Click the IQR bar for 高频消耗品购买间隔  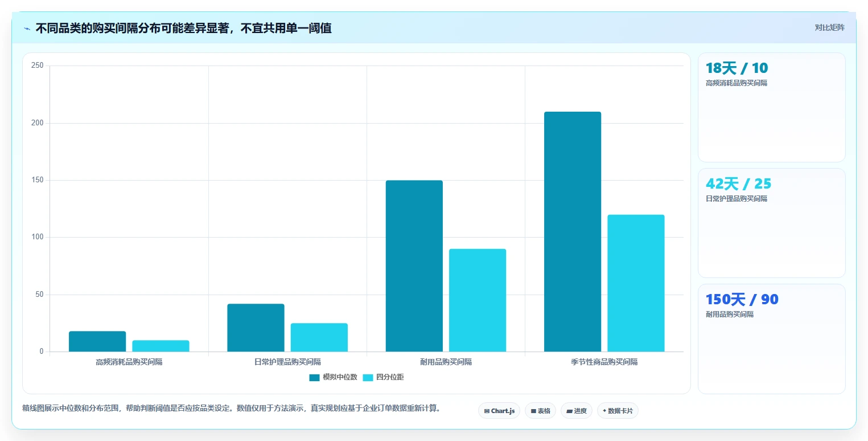(161, 346)
